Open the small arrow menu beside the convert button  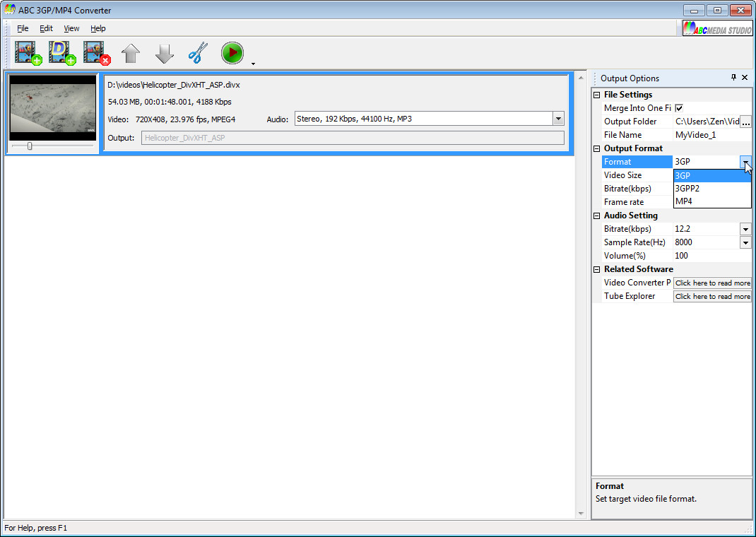click(253, 64)
